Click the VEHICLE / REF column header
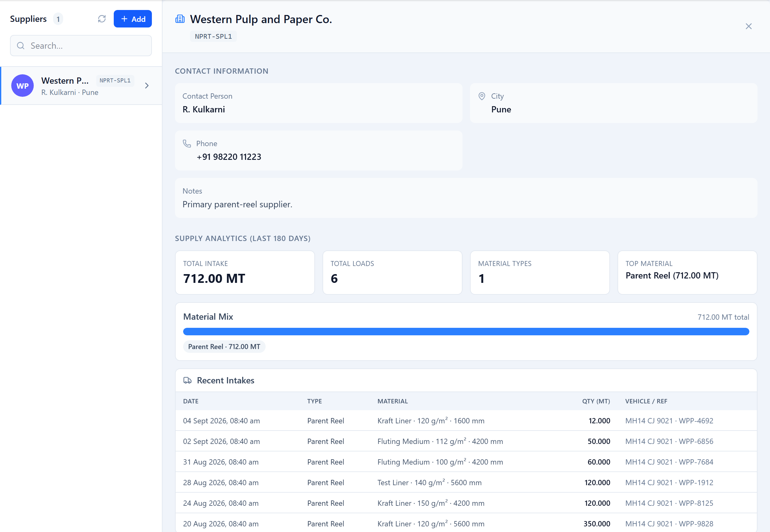 coord(646,401)
